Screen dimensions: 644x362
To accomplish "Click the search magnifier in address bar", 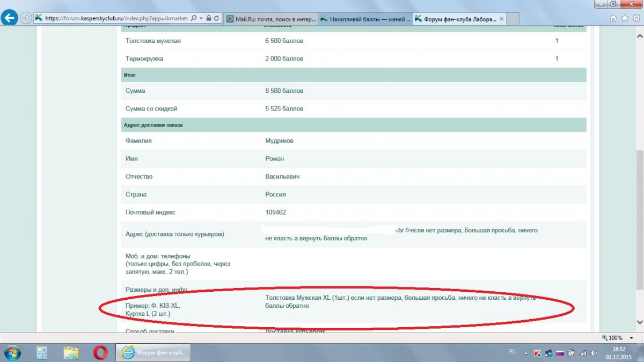I will click(x=194, y=18).
